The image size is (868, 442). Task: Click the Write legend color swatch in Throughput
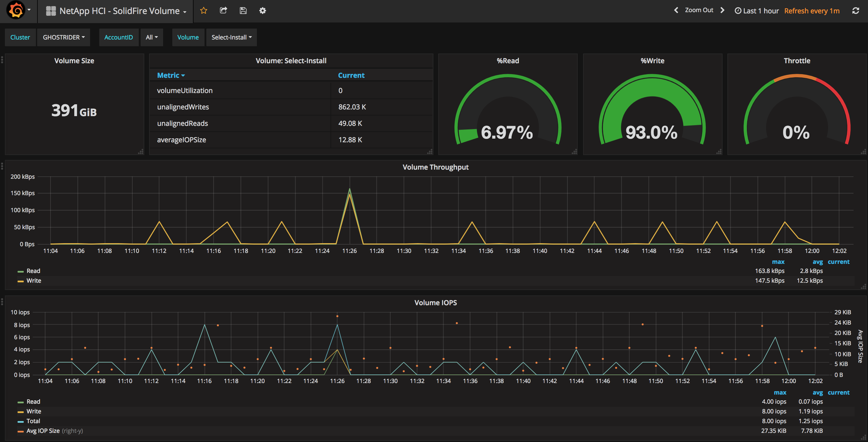tap(21, 281)
